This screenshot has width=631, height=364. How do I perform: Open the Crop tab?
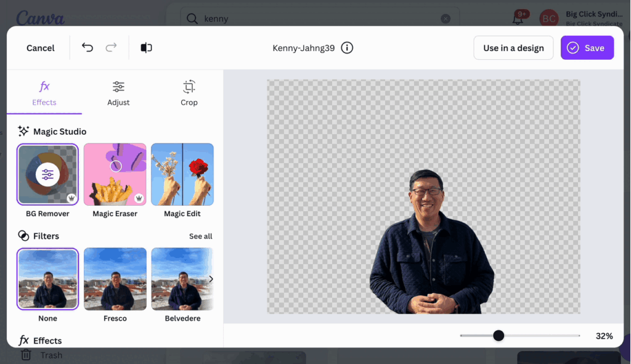click(x=189, y=93)
